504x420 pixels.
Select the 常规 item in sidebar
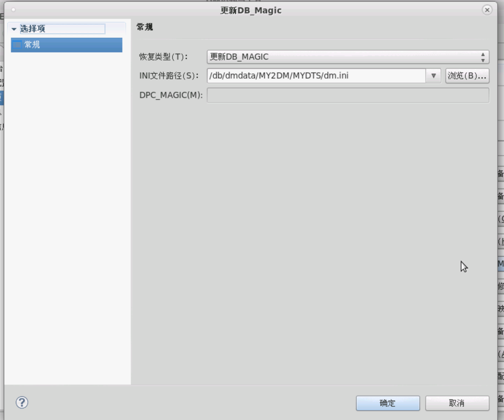(67, 45)
